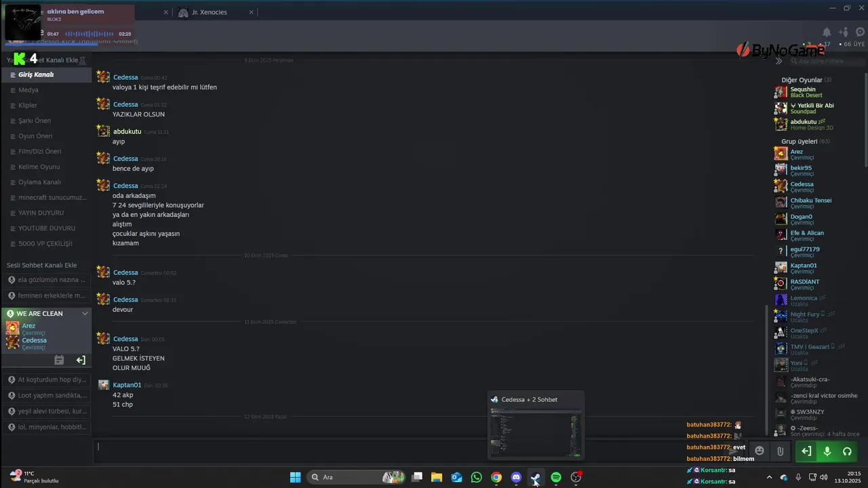Screen dimensions: 868x488
Task: Click abdukutu's username in chat messages
Action: coord(127,131)
